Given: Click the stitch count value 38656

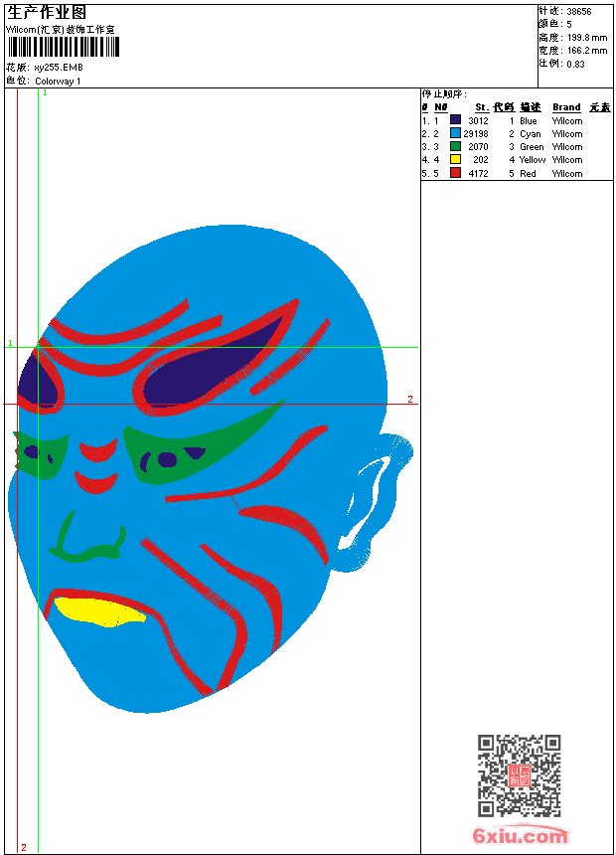Looking at the screenshot, I should pyautogui.click(x=579, y=12).
